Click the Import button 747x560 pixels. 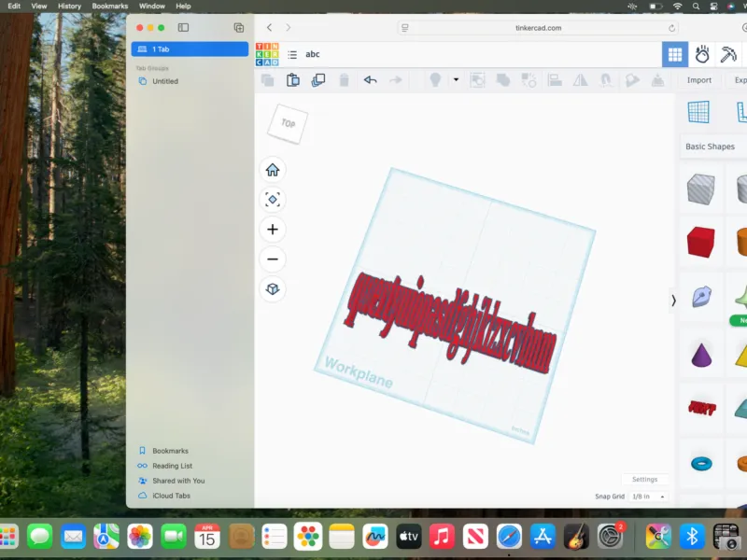point(698,80)
